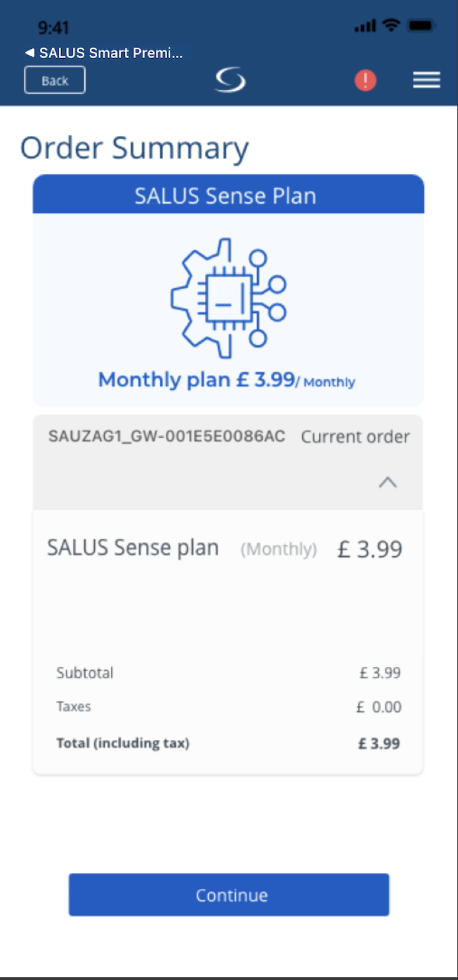Tap the cellular signal bars icon
458x980 pixels.
pos(365,26)
